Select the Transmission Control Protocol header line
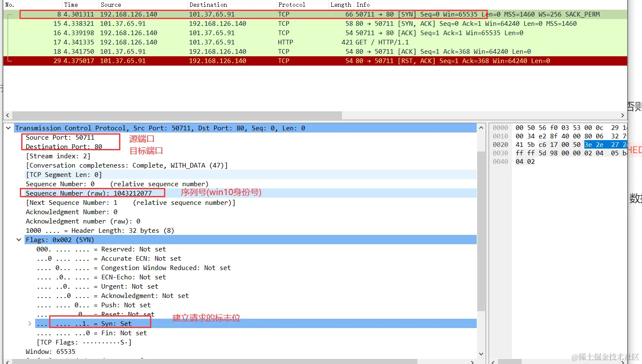The image size is (642, 364). pos(246,128)
